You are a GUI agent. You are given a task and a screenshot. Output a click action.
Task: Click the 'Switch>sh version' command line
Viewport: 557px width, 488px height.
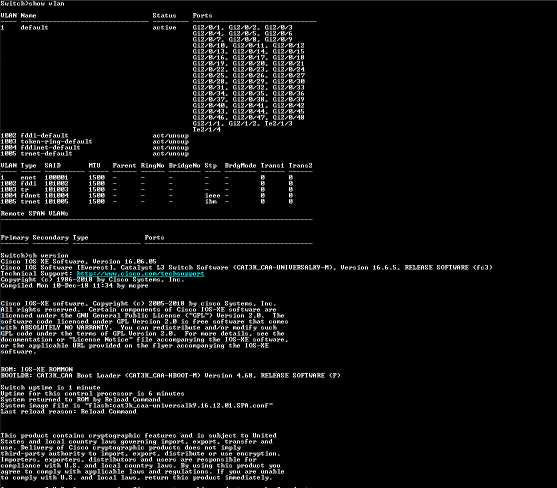pyautogui.click(x=34, y=255)
